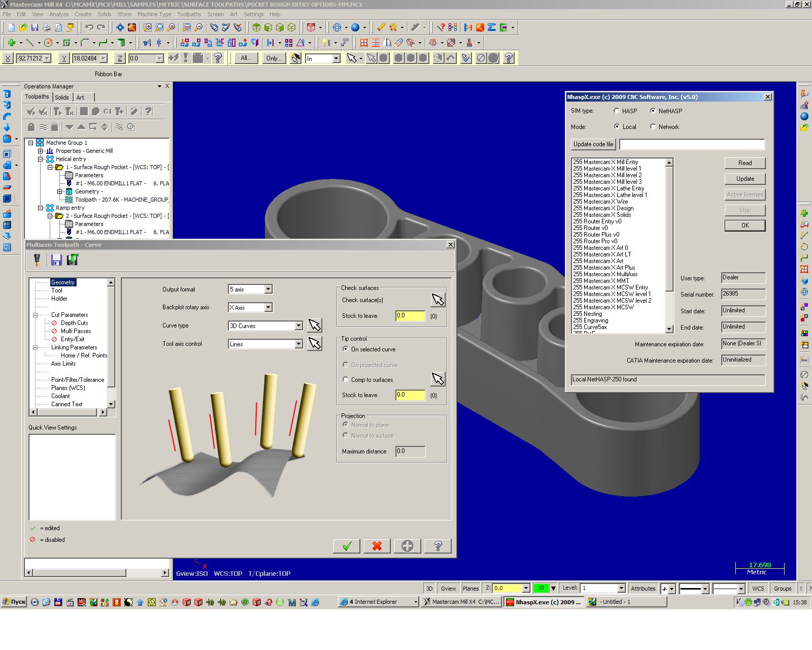Click the Save file toolbar icon
The height and width of the screenshot is (650, 812).
(35, 27)
